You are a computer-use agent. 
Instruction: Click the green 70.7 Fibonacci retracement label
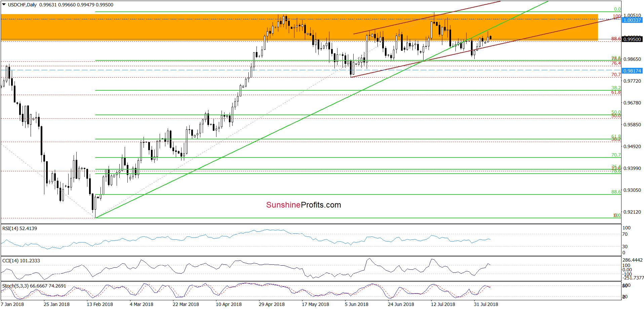tap(616, 155)
